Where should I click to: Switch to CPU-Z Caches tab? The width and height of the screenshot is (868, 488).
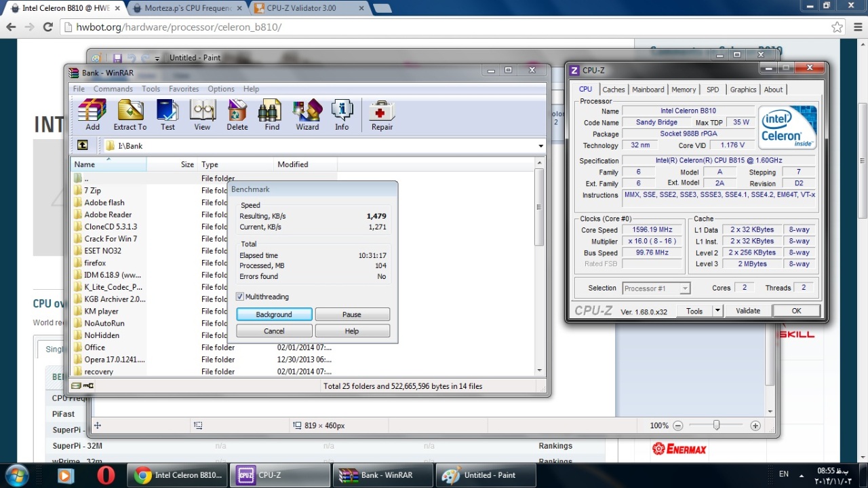[614, 90]
